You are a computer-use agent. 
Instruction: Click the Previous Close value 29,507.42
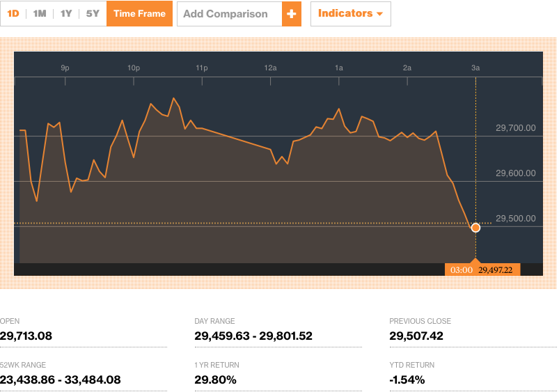[416, 336]
